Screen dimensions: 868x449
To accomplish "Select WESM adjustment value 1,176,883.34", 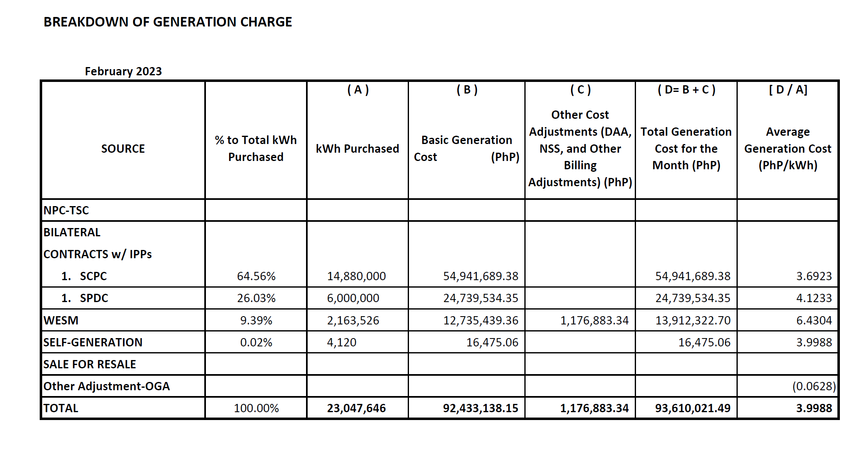I will point(594,320).
